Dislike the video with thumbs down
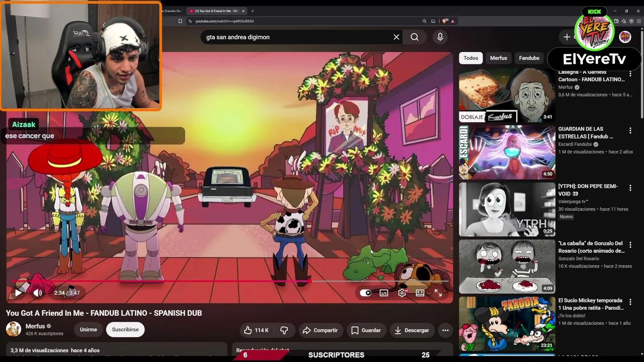 (284, 330)
